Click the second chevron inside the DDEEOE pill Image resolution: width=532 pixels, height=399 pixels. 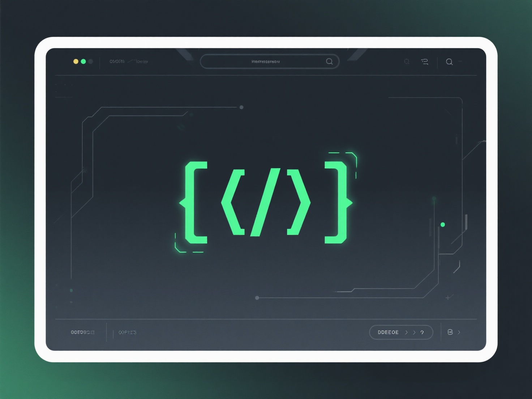click(x=414, y=332)
